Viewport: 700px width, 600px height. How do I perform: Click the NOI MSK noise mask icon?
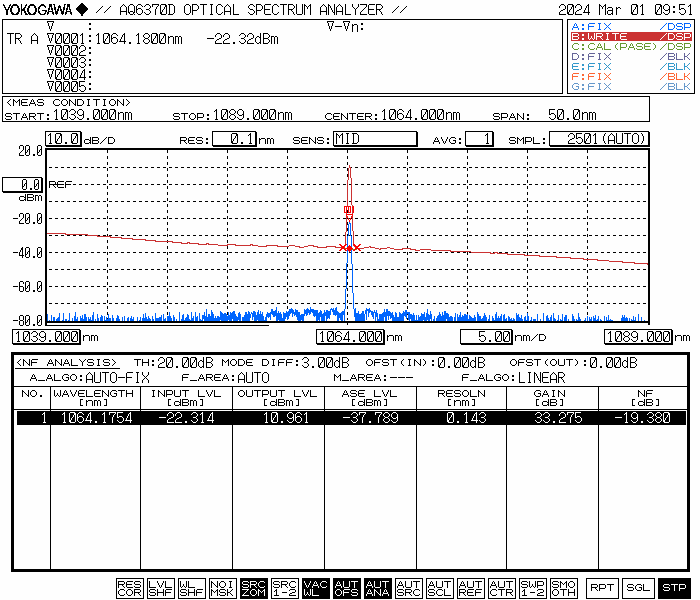pos(222,588)
